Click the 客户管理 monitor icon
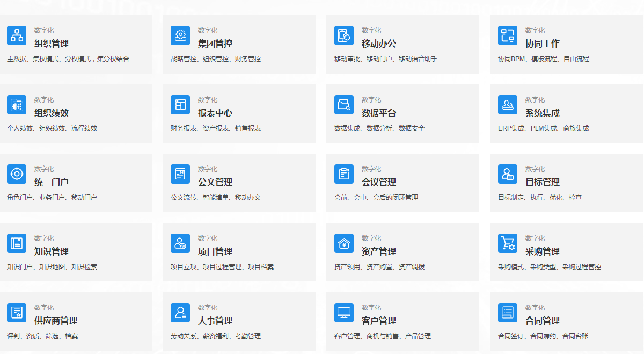The height and width of the screenshot is (354, 644). coord(344,312)
